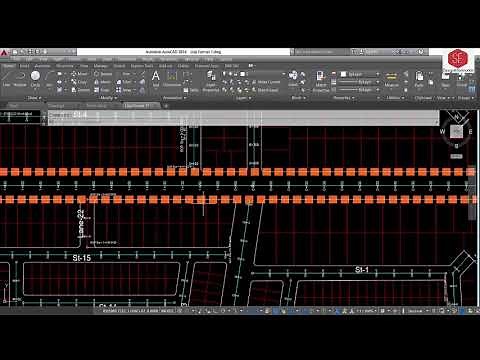Expand the Block panel

click(298, 98)
